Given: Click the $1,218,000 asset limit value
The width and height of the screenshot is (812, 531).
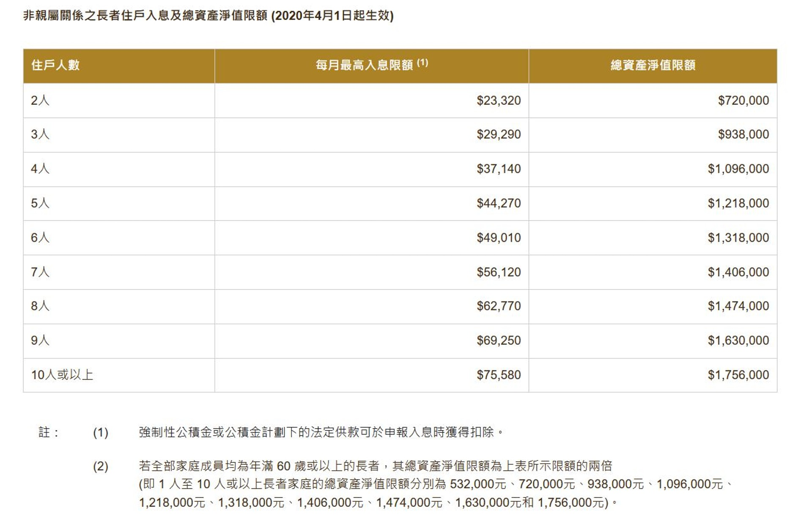Looking at the screenshot, I should 738,203.
